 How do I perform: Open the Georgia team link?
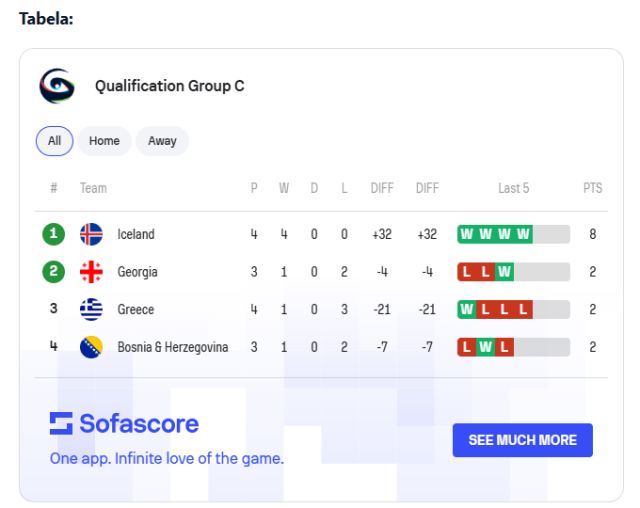coord(137,272)
